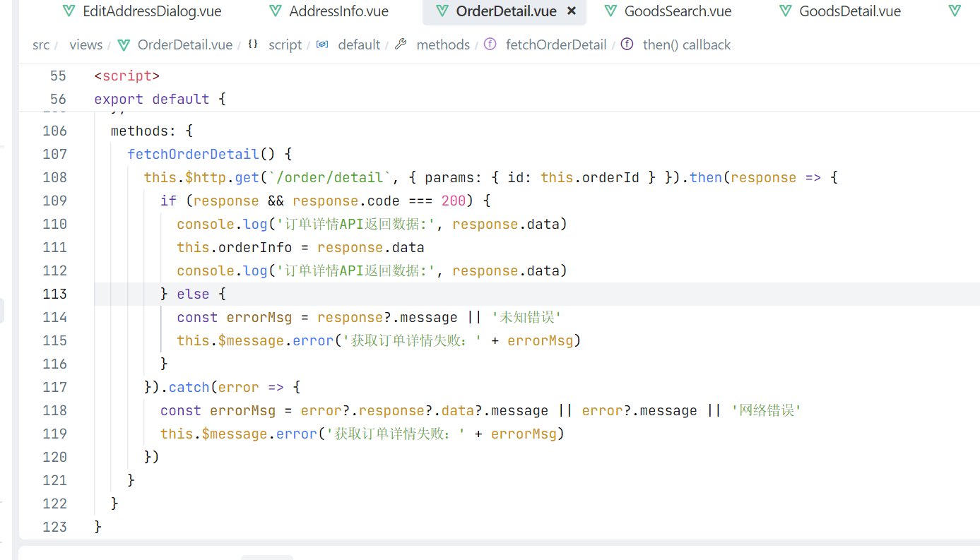Click console.log on line 110
980x560 pixels.
coord(222,224)
